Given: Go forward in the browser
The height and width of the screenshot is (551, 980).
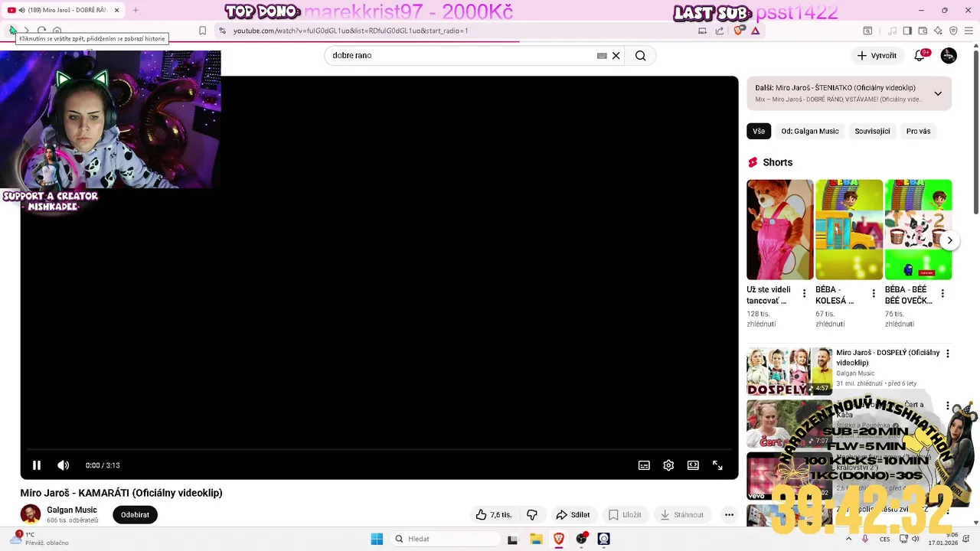Looking at the screenshot, I should pyautogui.click(x=26, y=31).
